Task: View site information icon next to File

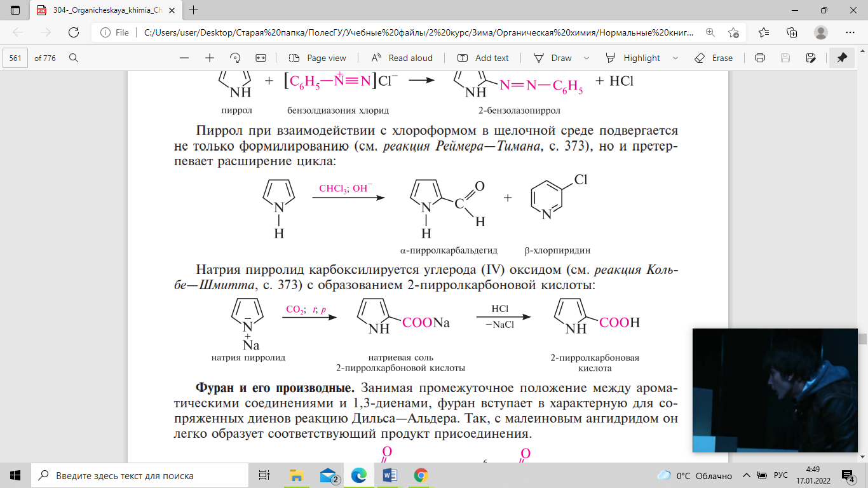Action: 105,32
